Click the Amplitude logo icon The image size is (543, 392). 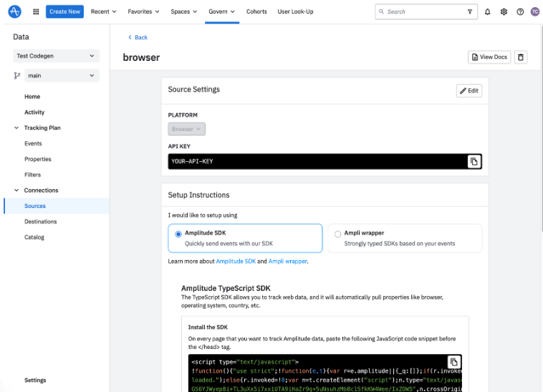click(14, 11)
